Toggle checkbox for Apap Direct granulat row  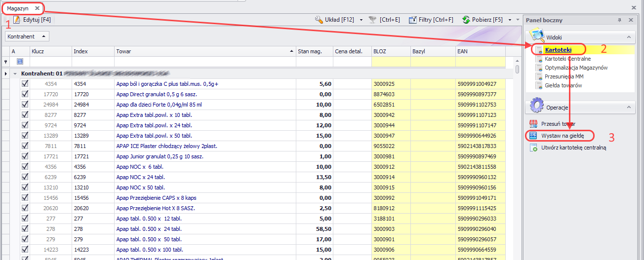(x=25, y=94)
